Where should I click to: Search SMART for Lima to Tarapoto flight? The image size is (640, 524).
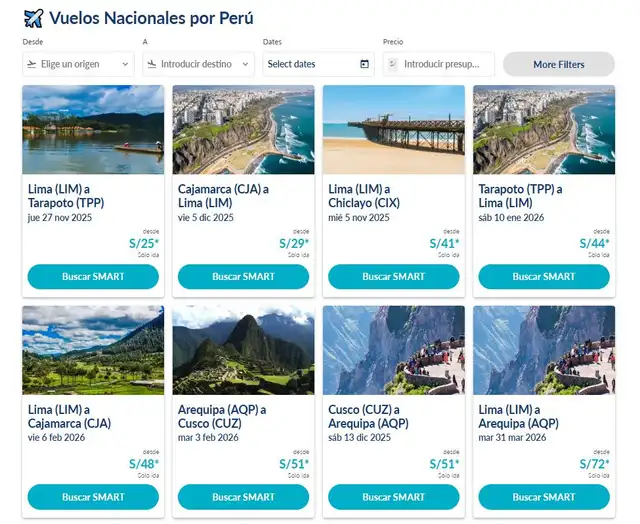pyautogui.click(x=93, y=277)
